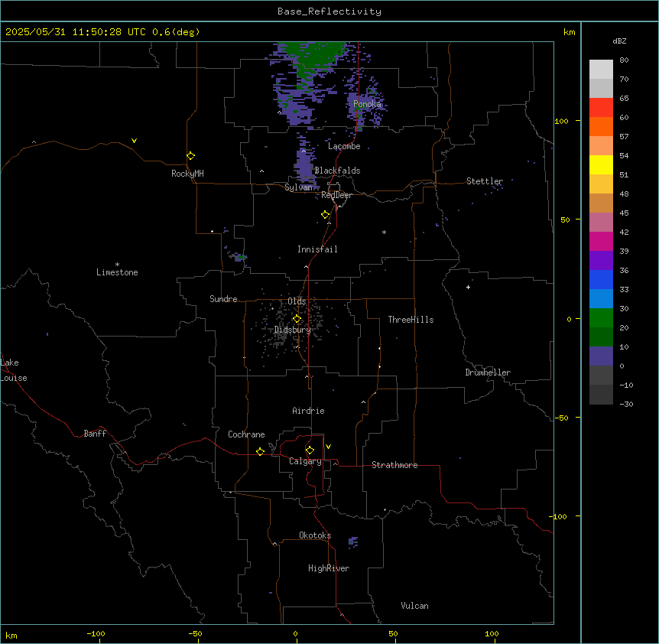Image resolution: width=659 pixels, height=644 pixels.
Task: Click the yellow diamond marker between Olds and Didsbury
Action: tap(297, 319)
